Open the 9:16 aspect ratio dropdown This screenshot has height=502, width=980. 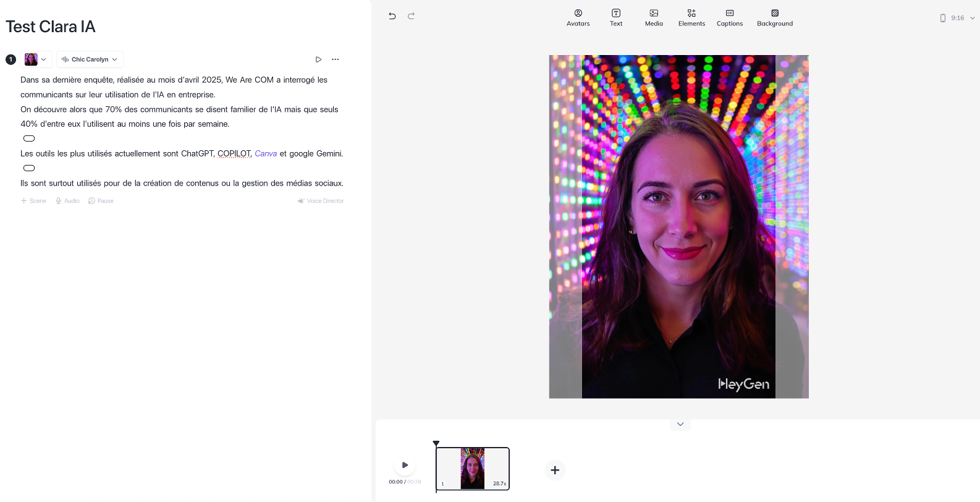pos(957,18)
